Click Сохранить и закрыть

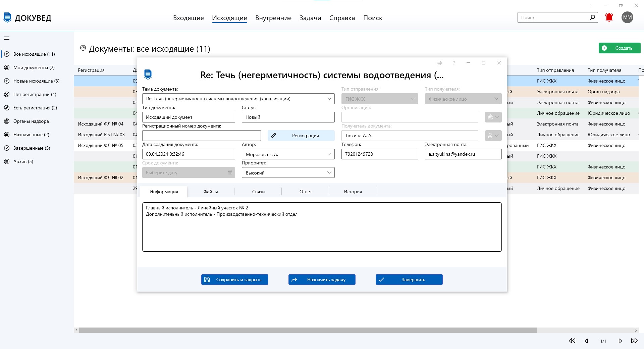coord(234,280)
